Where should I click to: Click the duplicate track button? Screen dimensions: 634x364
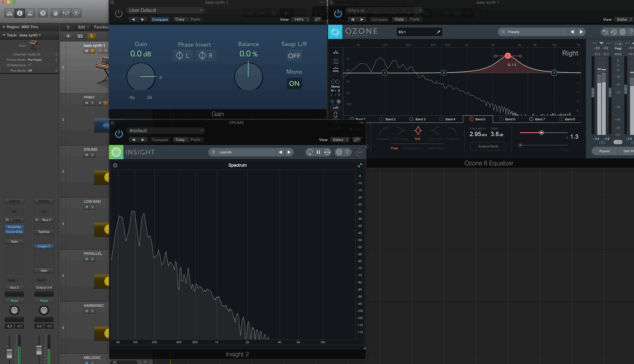coord(80,36)
